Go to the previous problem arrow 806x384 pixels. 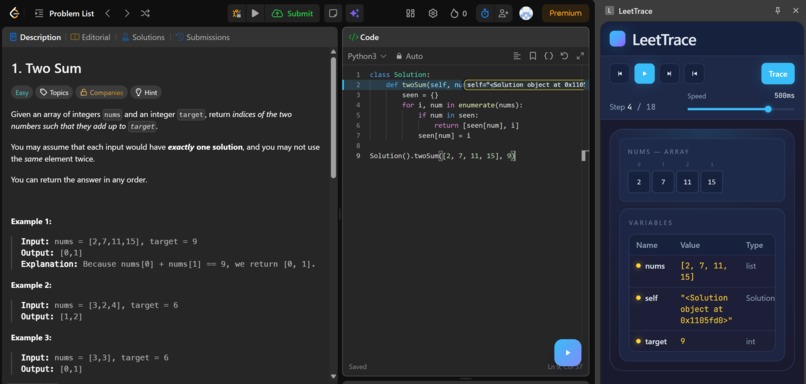[107, 14]
